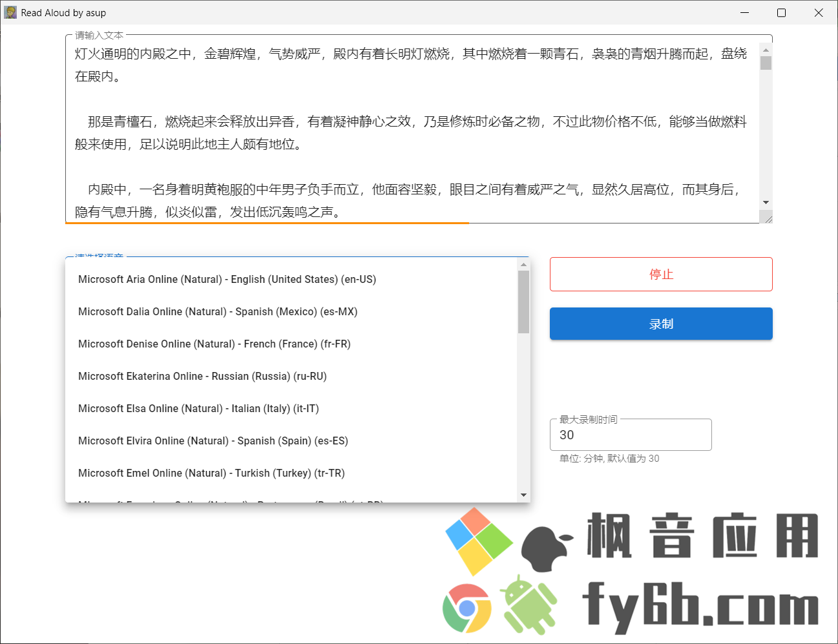
Task: Click voice list scrollbar down arrow
Action: pyautogui.click(x=523, y=495)
